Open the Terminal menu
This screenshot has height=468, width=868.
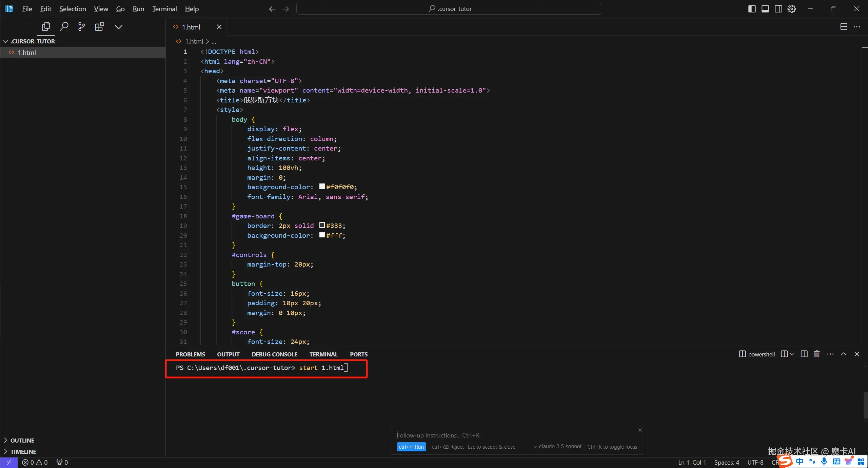[x=164, y=9]
